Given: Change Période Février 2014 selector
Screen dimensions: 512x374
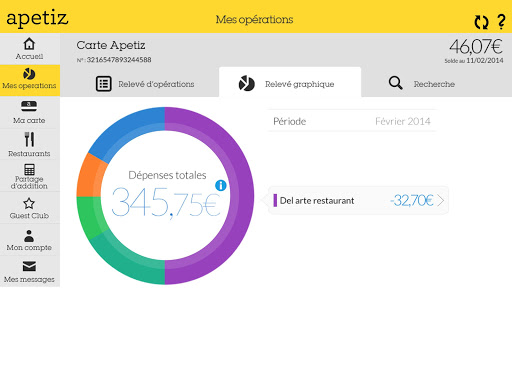Looking at the screenshot, I should [352, 121].
